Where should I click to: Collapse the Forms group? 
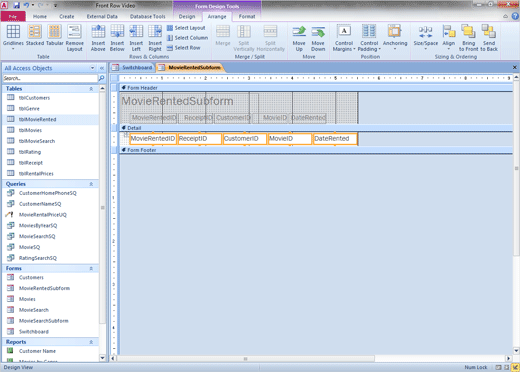pos(91,268)
